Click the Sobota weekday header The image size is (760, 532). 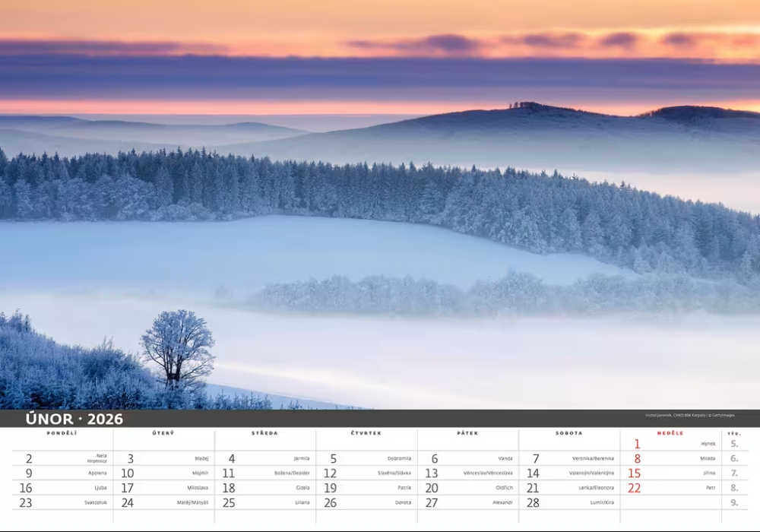[x=568, y=433]
